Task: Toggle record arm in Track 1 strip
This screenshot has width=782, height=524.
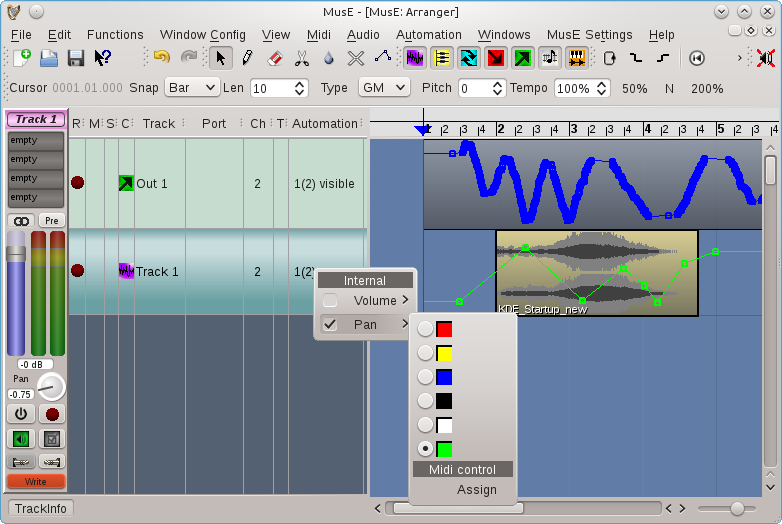Action: tap(52, 414)
